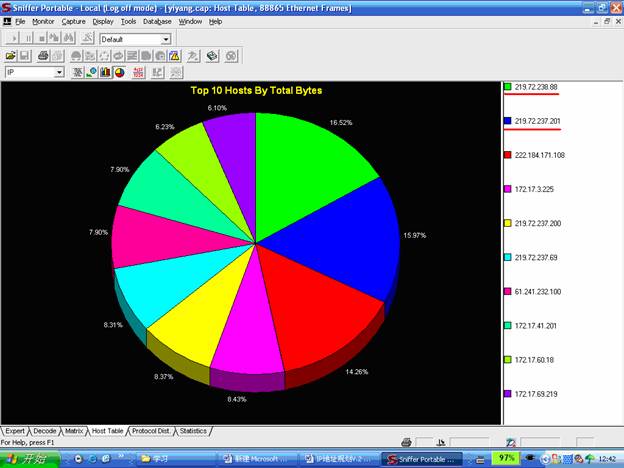Open Default filter profile dropdown
624x468 pixels.
(x=166, y=39)
